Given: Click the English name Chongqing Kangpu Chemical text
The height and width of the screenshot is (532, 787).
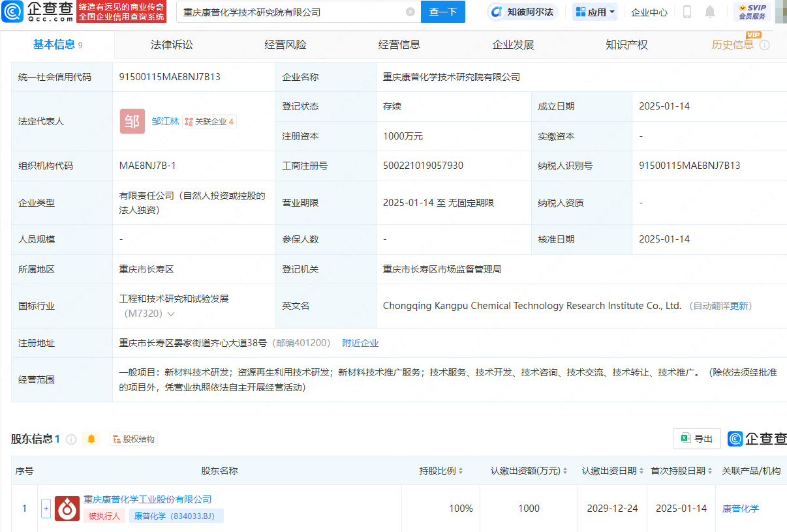Looking at the screenshot, I should pyautogui.click(x=532, y=306).
